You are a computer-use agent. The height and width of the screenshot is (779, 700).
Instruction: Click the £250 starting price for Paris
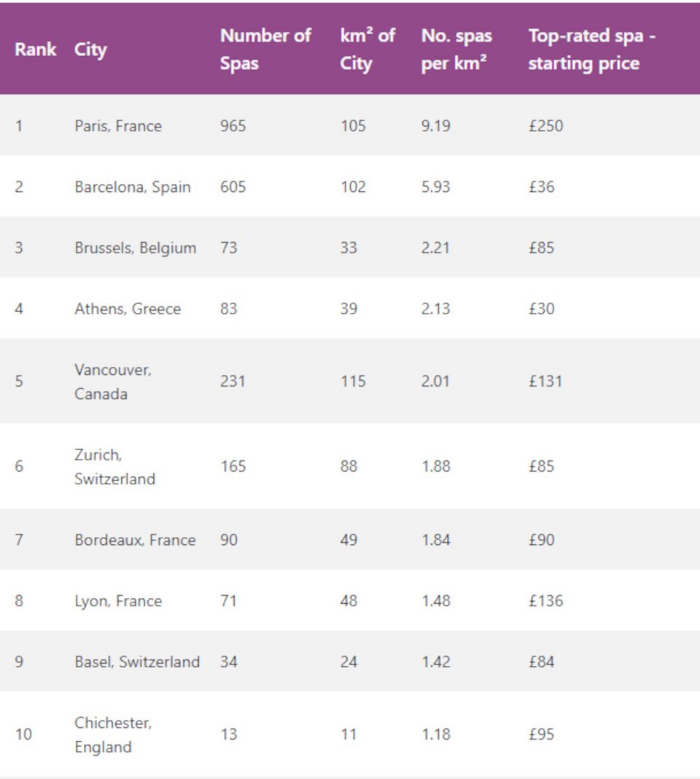point(546,125)
